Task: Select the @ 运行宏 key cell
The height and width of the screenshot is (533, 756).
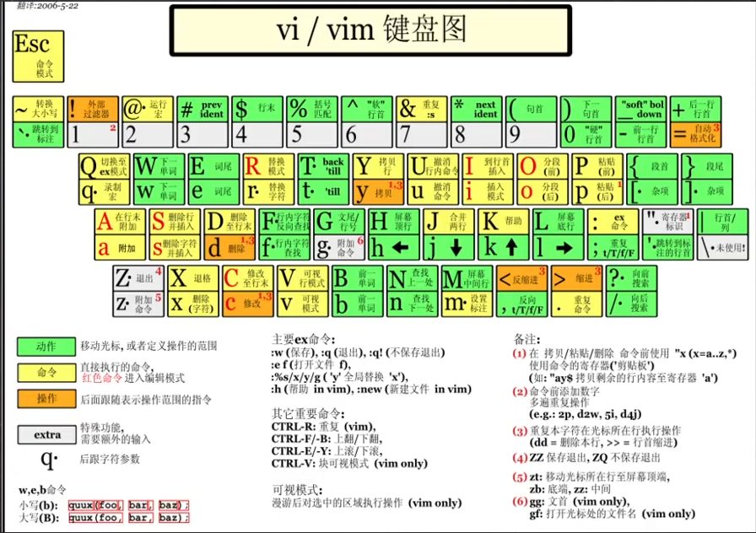Action: pos(148,109)
